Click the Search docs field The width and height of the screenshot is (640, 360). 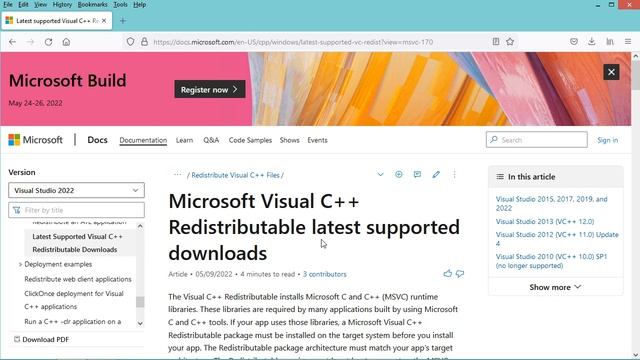(537, 140)
